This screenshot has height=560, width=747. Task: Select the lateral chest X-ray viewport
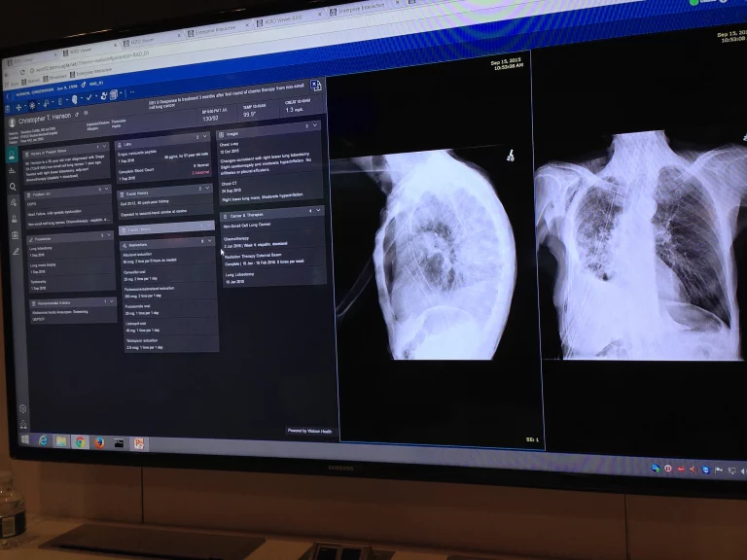(x=435, y=251)
